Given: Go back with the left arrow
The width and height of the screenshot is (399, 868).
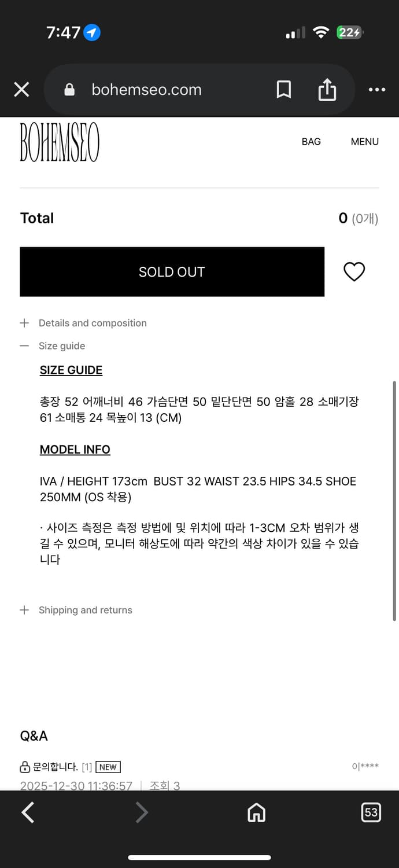Looking at the screenshot, I should 28,812.
